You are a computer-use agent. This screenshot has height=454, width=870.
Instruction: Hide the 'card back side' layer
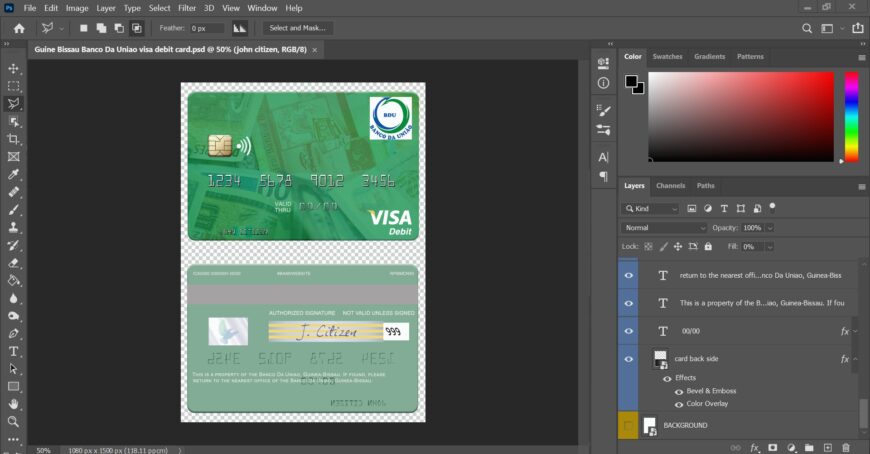[x=629, y=359]
